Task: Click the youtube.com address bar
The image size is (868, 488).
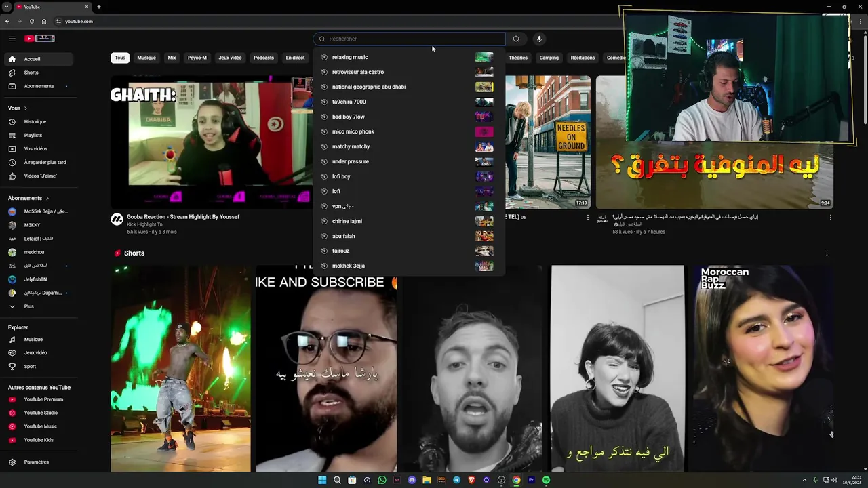Action: pos(79,21)
